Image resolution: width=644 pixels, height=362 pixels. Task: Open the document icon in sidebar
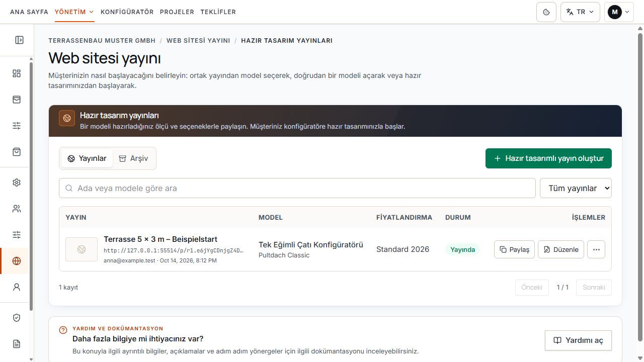[x=17, y=344]
